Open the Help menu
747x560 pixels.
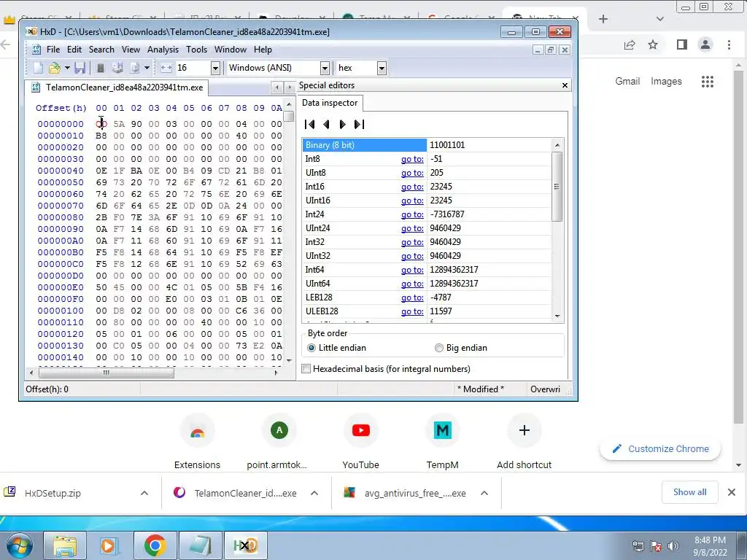pyautogui.click(x=263, y=50)
